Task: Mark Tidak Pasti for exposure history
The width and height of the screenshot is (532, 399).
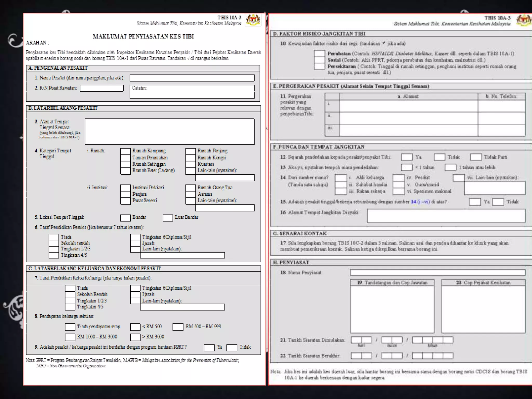Action: click(x=476, y=157)
